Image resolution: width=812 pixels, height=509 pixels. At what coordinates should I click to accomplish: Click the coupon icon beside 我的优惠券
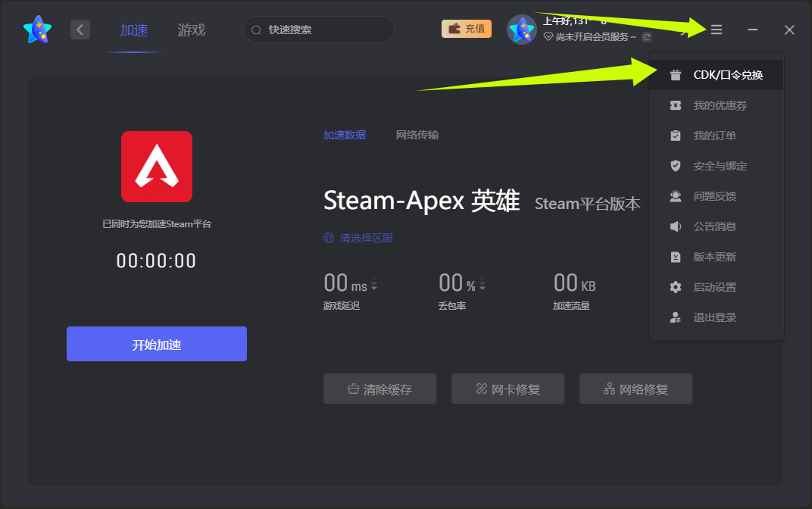coord(676,105)
